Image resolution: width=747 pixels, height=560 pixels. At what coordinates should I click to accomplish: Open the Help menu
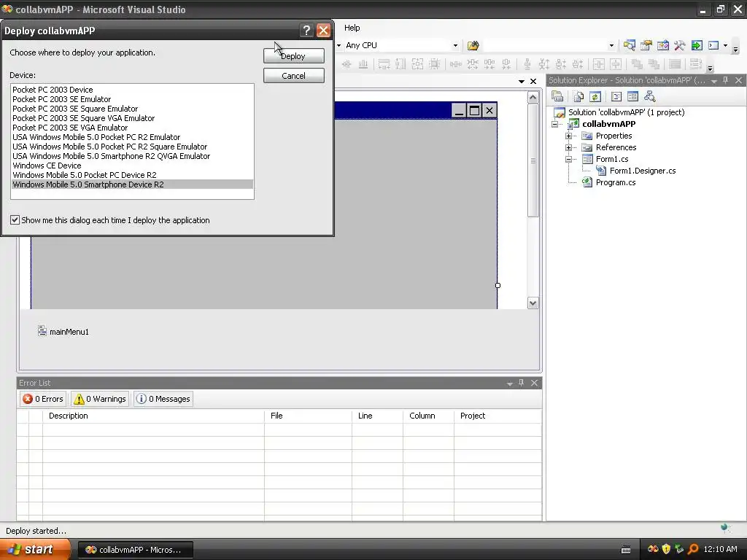pos(352,28)
